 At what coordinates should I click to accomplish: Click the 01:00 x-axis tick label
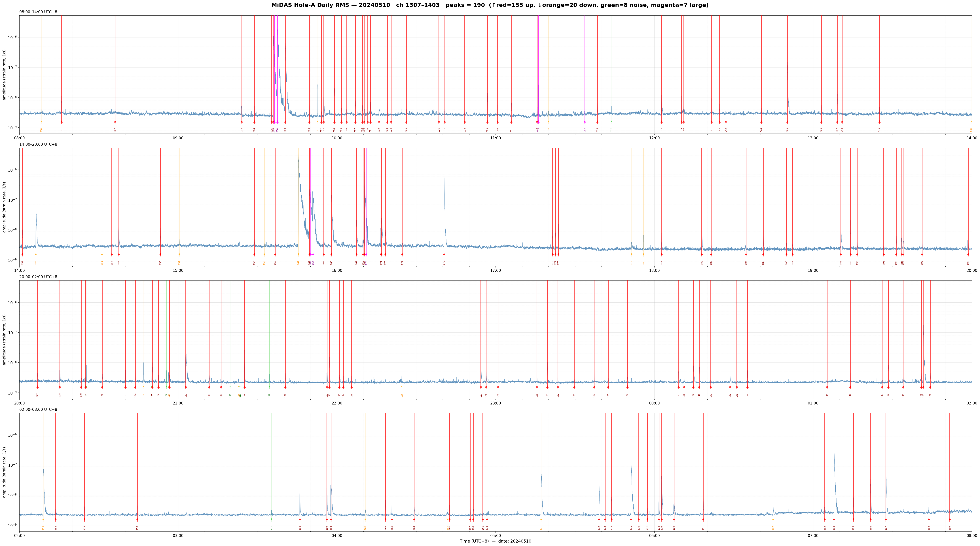tap(813, 403)
